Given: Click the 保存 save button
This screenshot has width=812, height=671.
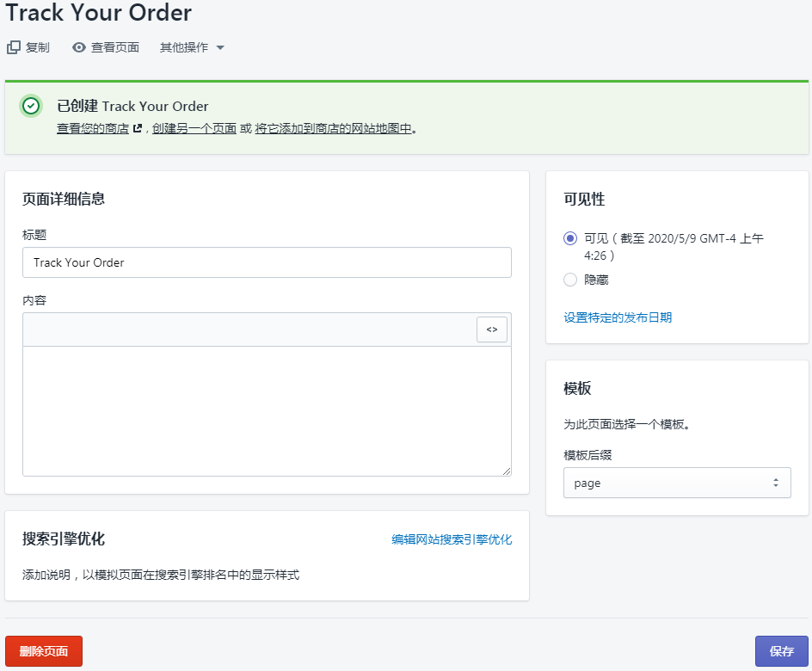Looking at the screenshot, I should coord(781,651).
